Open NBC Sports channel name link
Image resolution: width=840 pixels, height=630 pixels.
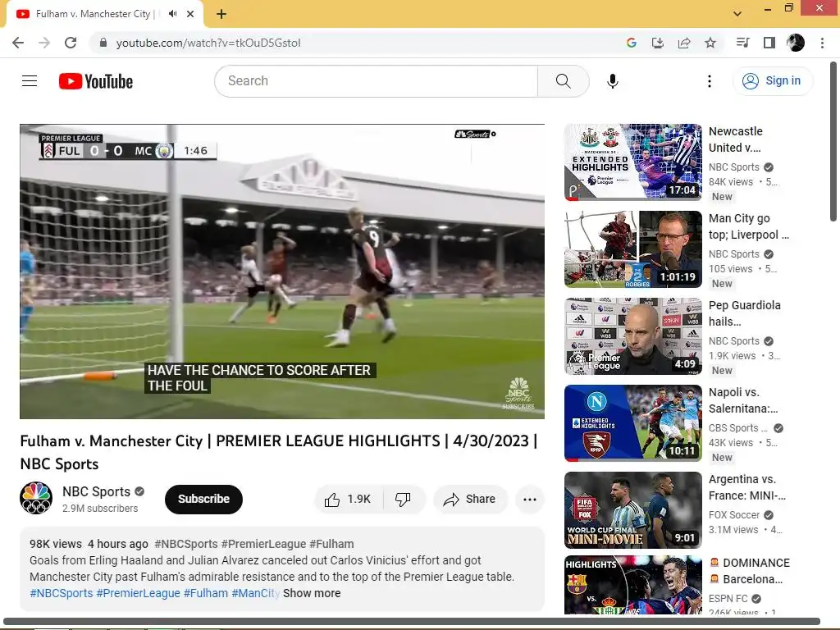[97, 492]
